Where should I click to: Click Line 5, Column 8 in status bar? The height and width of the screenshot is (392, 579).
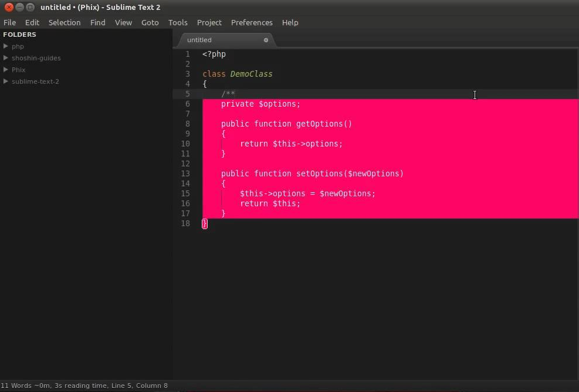click(140, 386)
